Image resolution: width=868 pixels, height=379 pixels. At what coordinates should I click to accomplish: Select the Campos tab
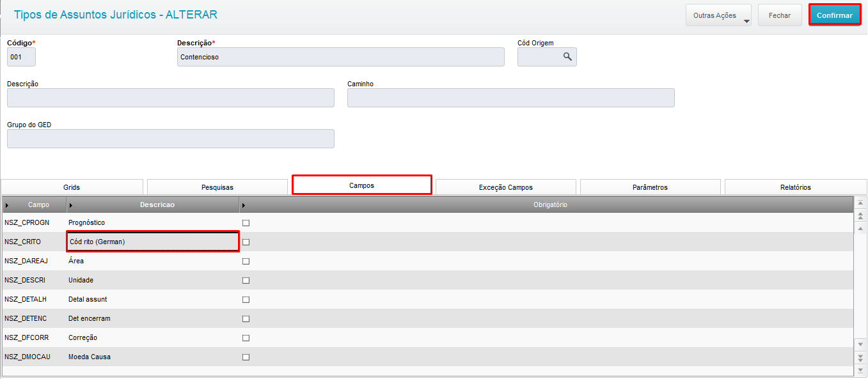362,185
